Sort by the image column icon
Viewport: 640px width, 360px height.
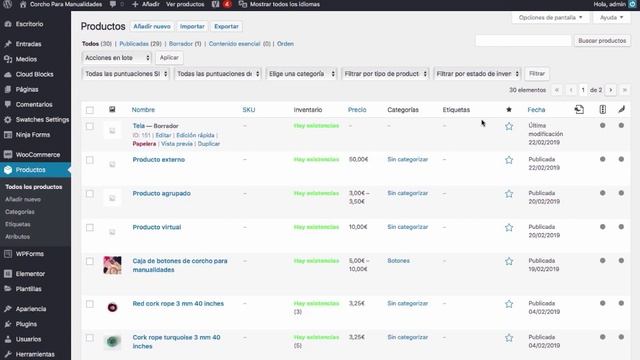[112, 109]
